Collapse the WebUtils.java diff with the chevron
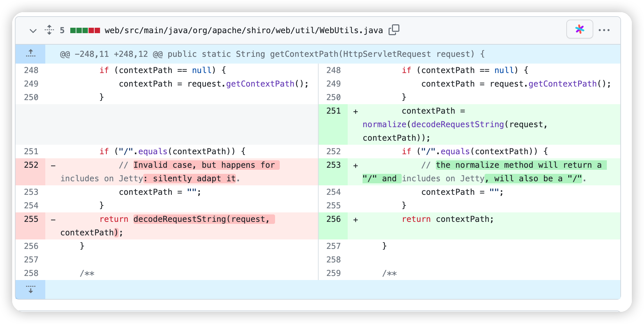 coord(33,31)
